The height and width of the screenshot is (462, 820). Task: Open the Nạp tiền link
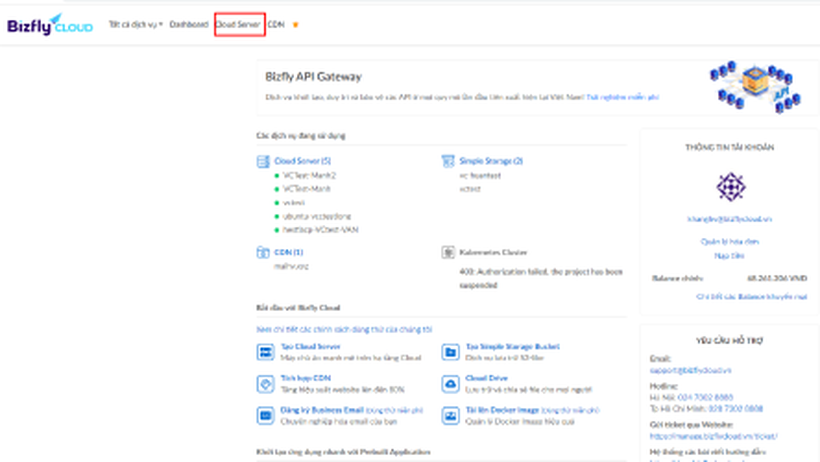tap(730, 256)
